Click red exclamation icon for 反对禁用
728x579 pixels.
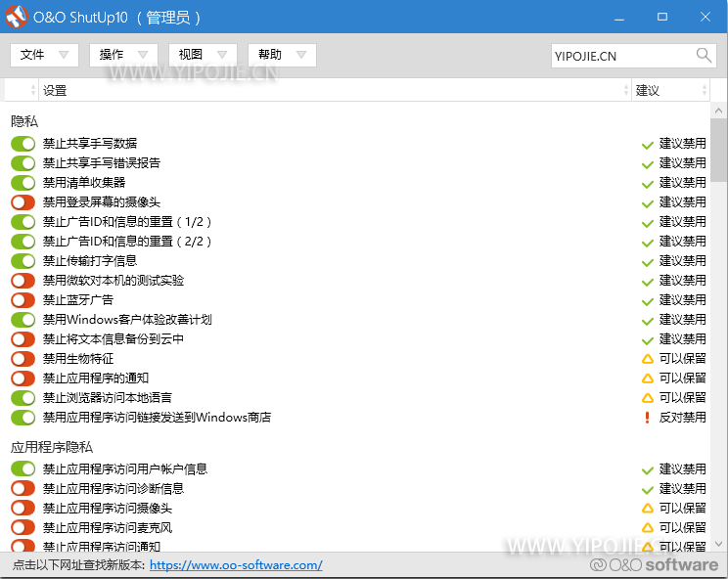(x=647, y=418)
